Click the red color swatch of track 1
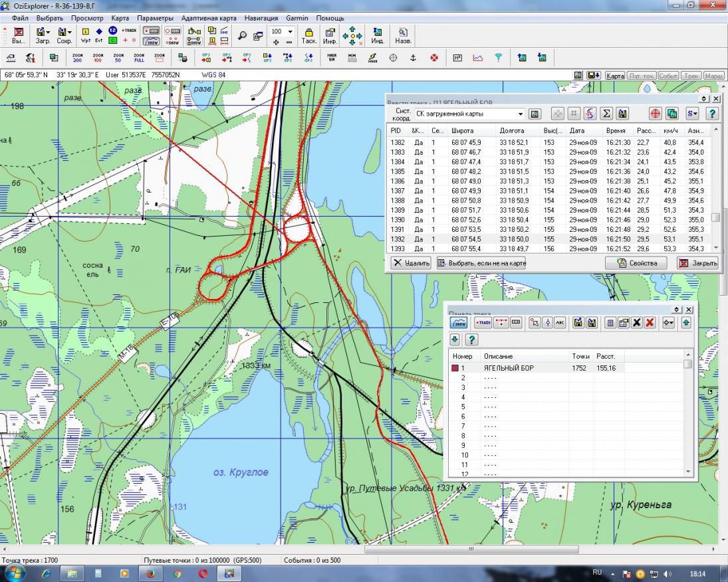The image size is (728, 582). 455,367
